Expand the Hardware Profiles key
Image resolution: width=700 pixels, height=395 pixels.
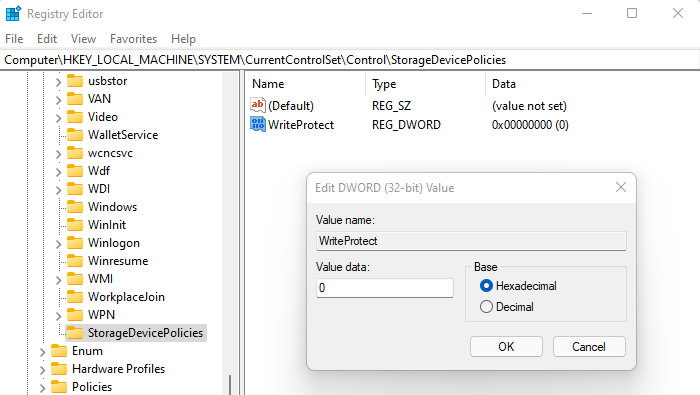click(x=42, y=370)
